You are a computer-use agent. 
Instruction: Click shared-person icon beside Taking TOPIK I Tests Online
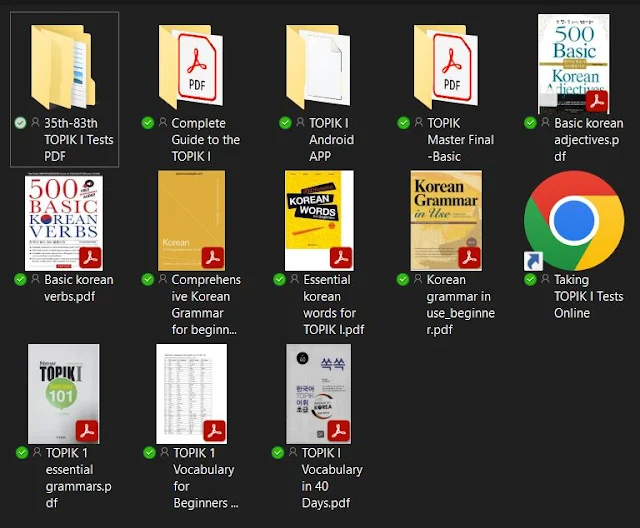[x=545, y=279]
